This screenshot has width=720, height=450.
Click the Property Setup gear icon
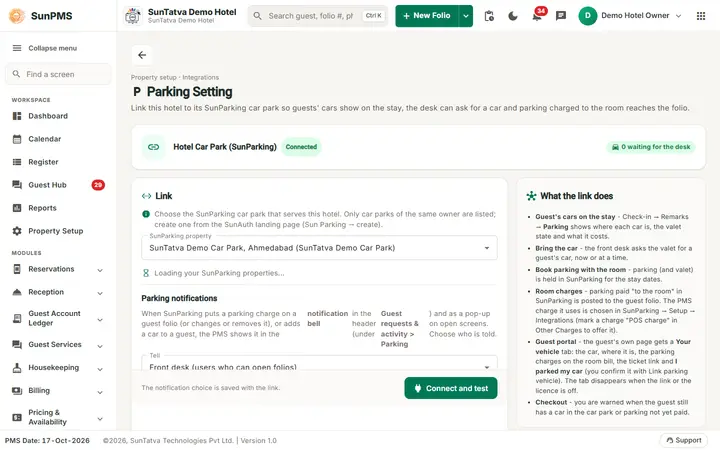(x=17, y=231)
